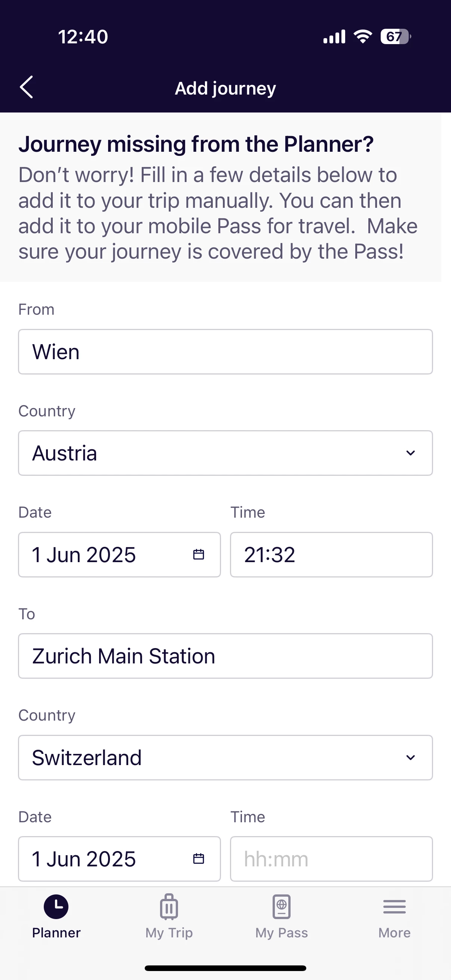Tap the More hamburger icon
This screenshot has height=980, width=451.
[x=394, y=906]
